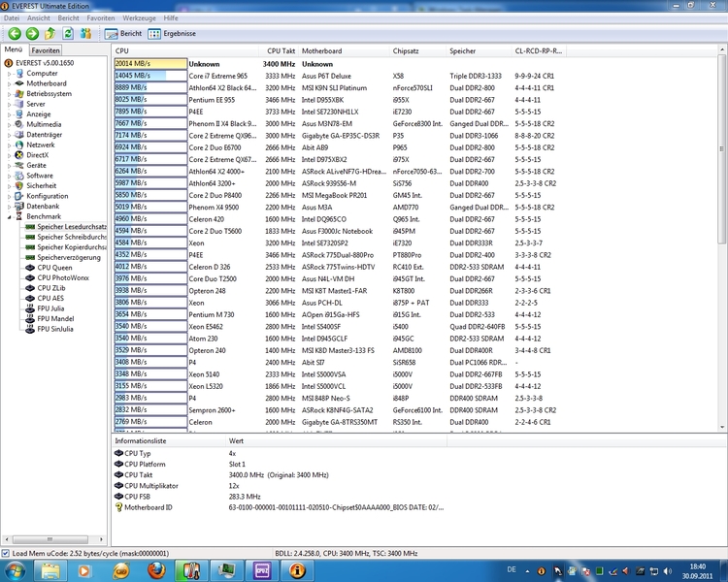
Task: Collapse the Benchmark tree node
Action: tap(9, 216)
